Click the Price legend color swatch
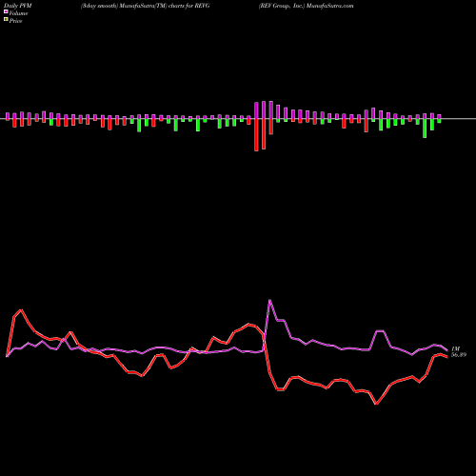Viewport: 476px width, 476px height. point(6,20)
